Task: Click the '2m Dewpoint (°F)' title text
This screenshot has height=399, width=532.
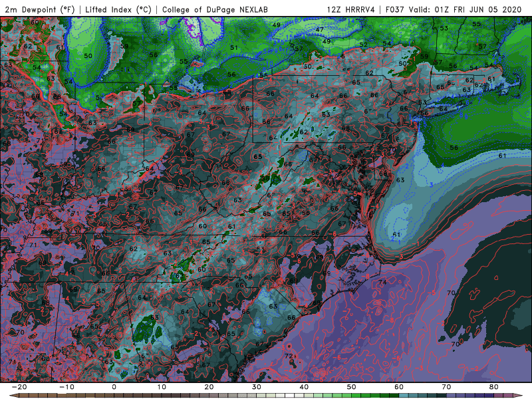Action: [40, 9]
